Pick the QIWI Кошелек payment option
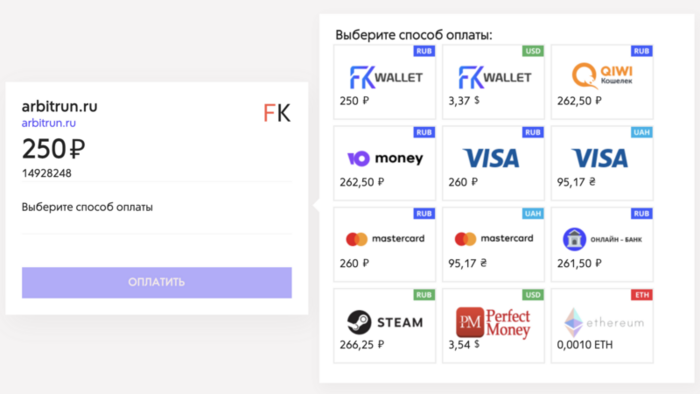Viewport: 700px width, 394px height. (602, 82)
